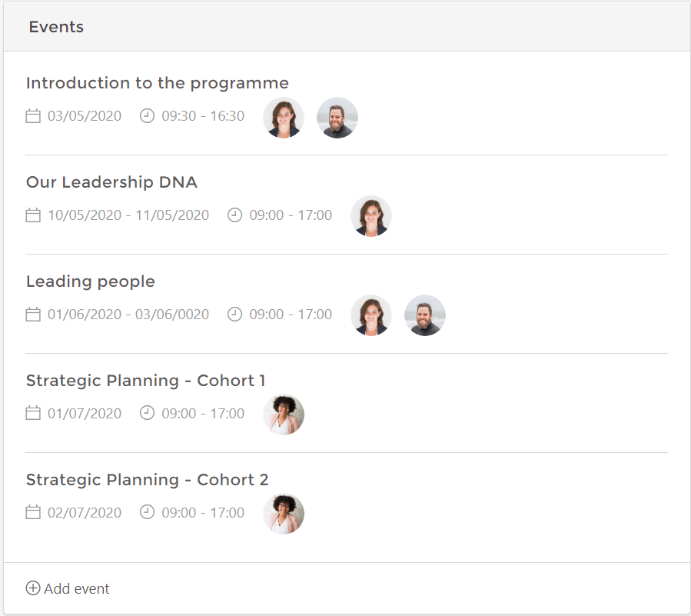This screenshot has width=691, height=616.
Task: Open the Introduction to the programme event
Action: click(x=158, y=83)
